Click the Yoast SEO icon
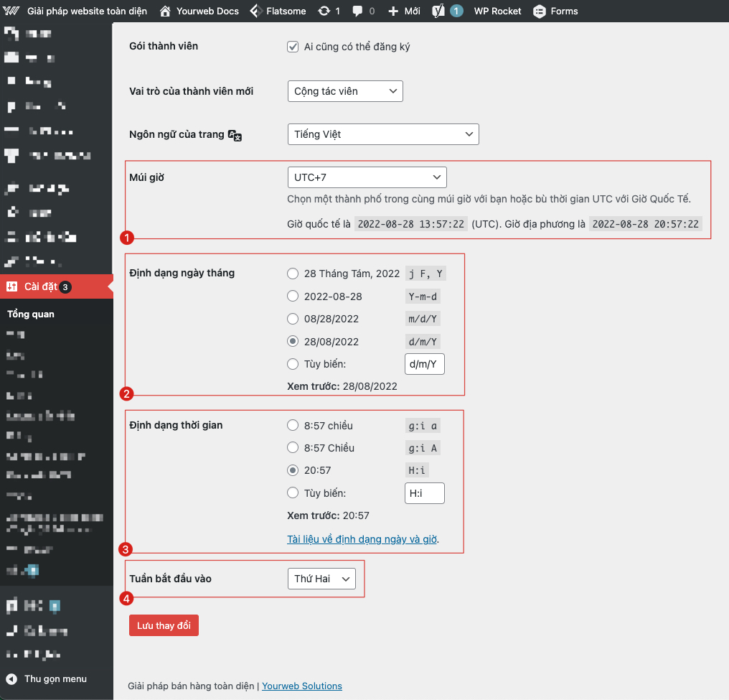Screen dimensions: 729x700 click(x=438, y=11)
